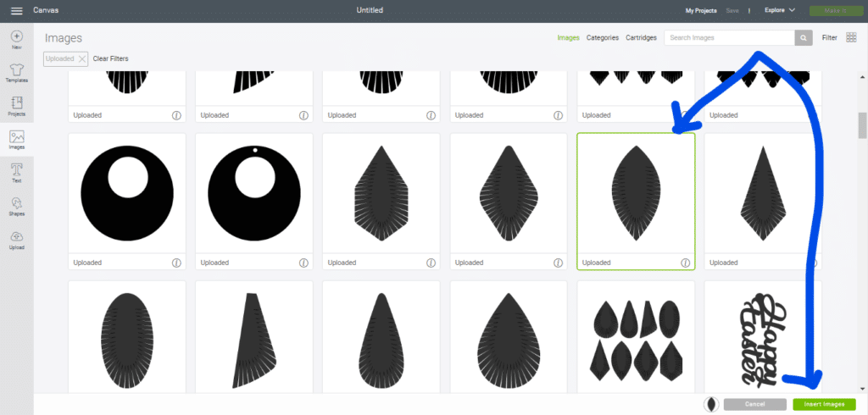
Task: Select the hoop with hanging hole thumbnail
Action: pos(254,194)
